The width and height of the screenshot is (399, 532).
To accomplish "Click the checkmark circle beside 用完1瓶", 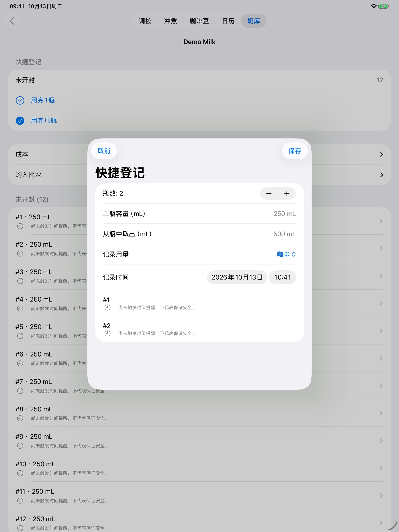I will point(20,100).
